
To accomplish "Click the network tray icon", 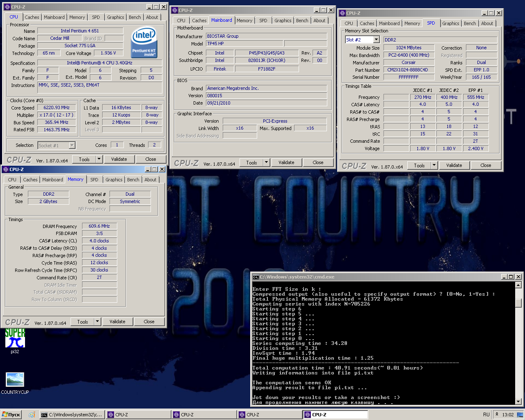I will point(520,415).
